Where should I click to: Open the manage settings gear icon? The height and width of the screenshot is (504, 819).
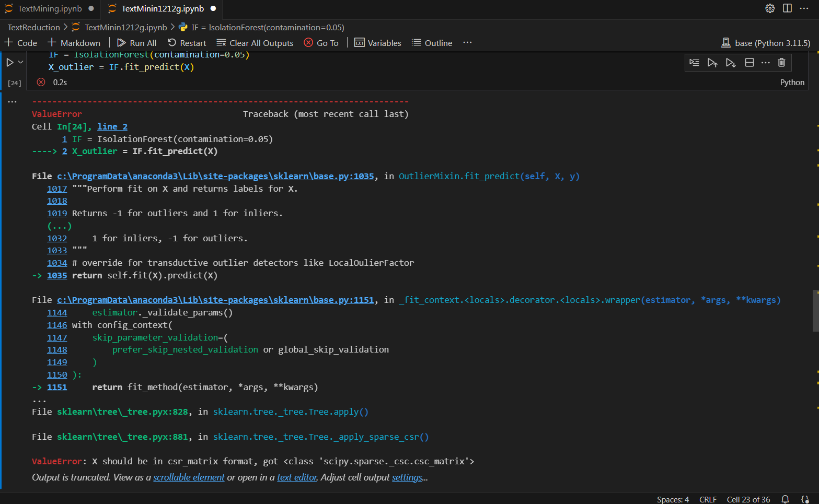[x=770, y=8]
